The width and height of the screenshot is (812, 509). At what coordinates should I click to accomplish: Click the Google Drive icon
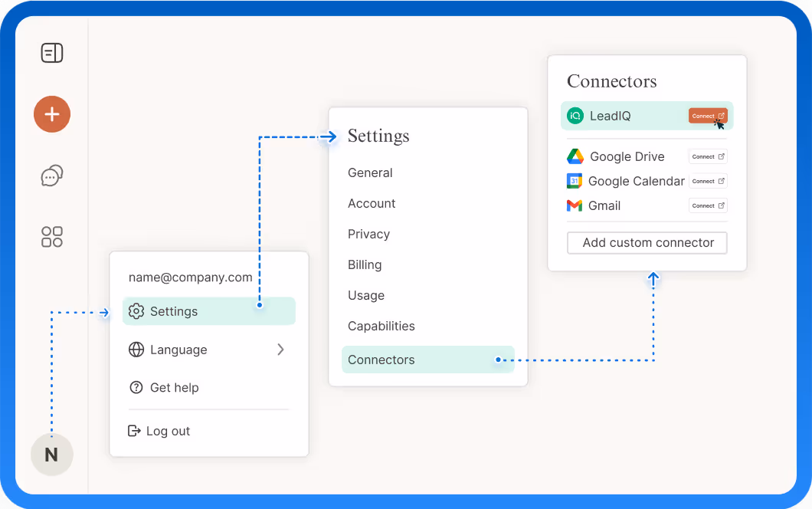575,156
